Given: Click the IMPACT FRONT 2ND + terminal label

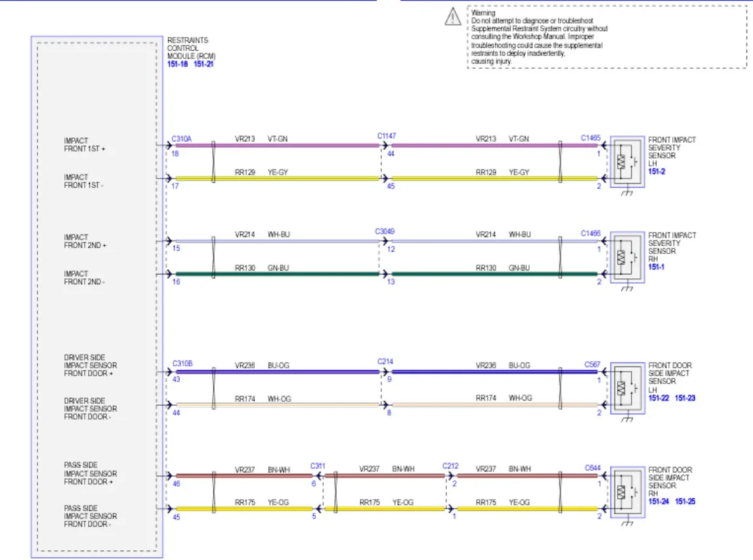Looking at the screenshot, I should pos(85,241).
